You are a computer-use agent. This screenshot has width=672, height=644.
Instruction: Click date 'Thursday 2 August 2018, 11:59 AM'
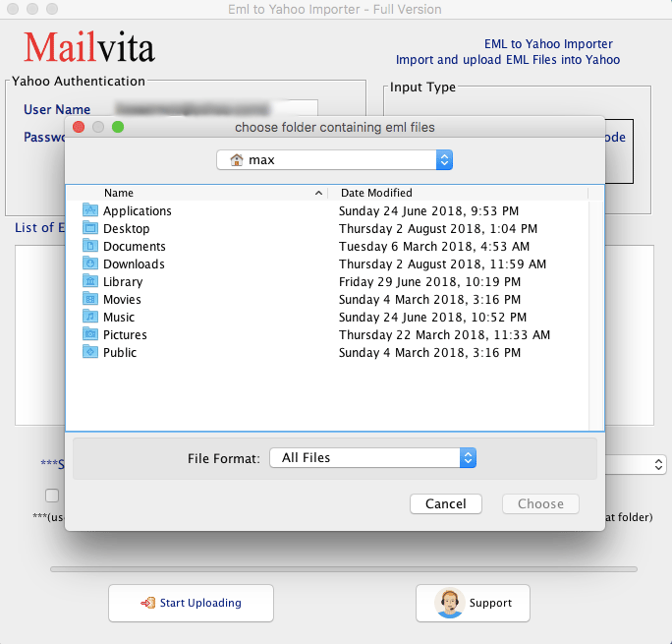pyautogui.click(x=442, y=264)
